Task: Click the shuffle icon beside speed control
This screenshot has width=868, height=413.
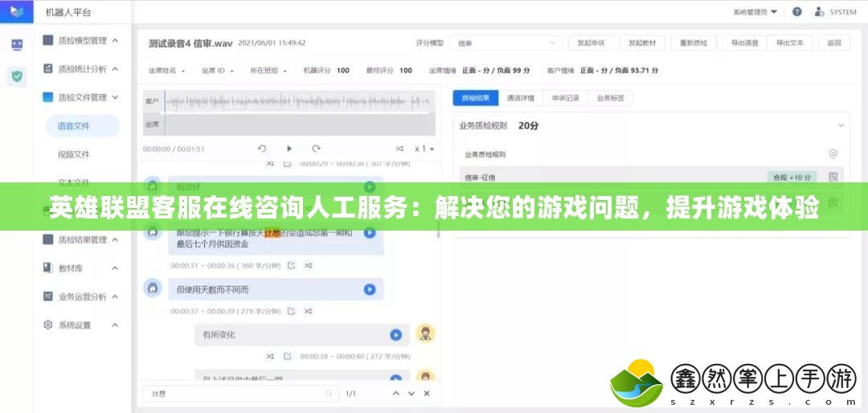Action: click(x=399, y=149)
